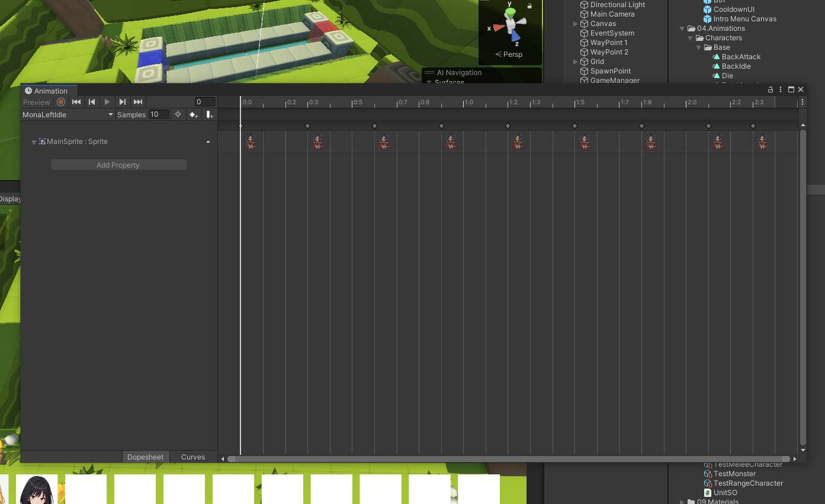The width and height of the screenshot is (825, 504).
Task: Click the Add Property button
Action: [118, 165]
